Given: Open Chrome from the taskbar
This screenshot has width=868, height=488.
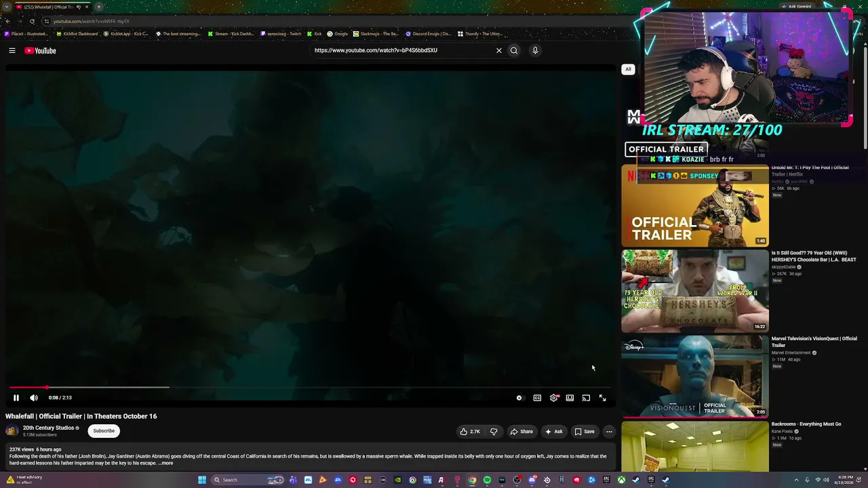Looking at the screenshot, I should pos(472,480).
